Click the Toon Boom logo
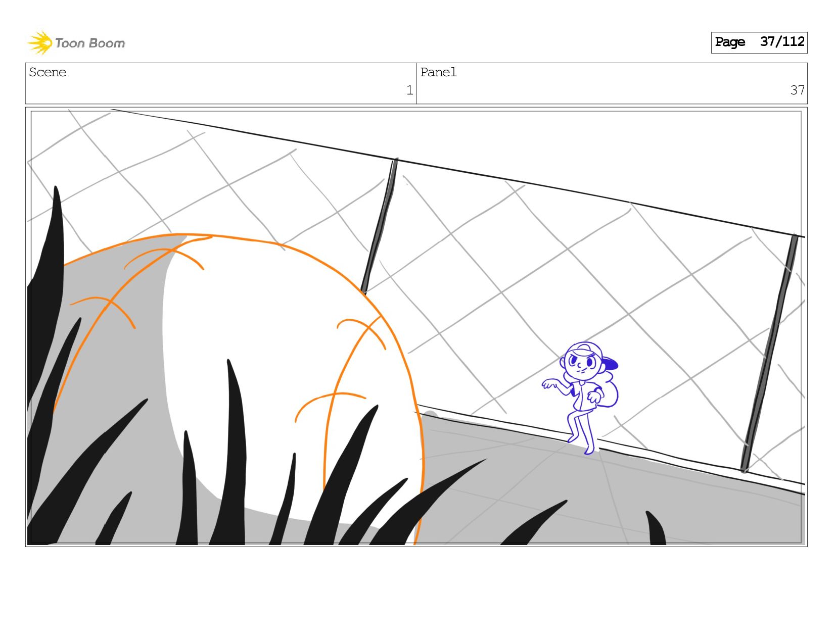Viewport: 834px width, 644px height. (x=76, y=43)
